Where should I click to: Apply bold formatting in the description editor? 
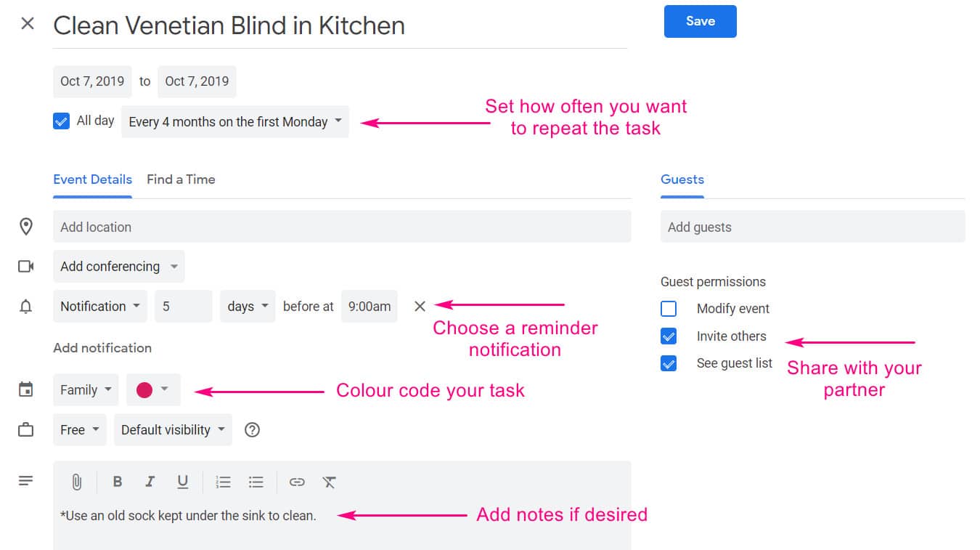pyautogui.click(x=118, y=482)
